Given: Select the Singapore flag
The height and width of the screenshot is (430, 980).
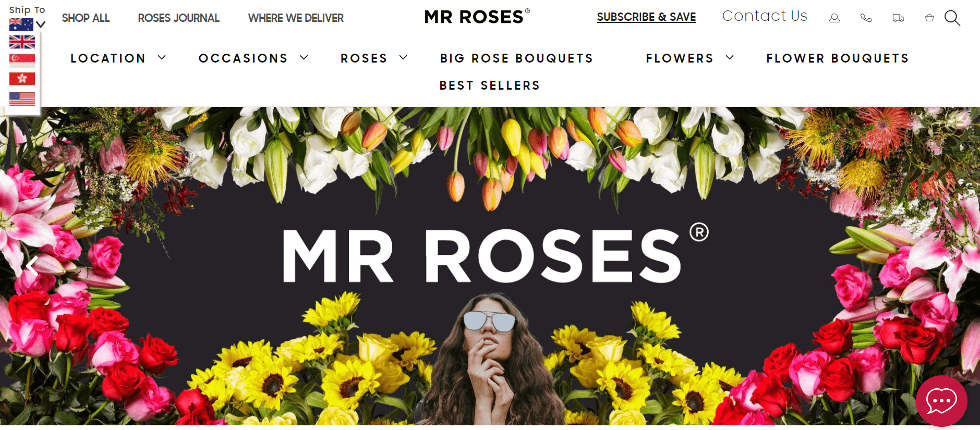Looking at the screenshot, I should [22, 60].
